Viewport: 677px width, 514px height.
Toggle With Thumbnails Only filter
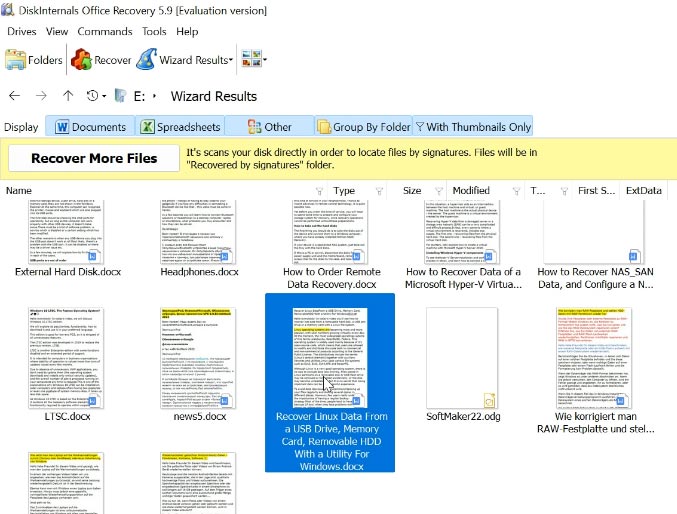pyautogui.click(x=473, y=127)
